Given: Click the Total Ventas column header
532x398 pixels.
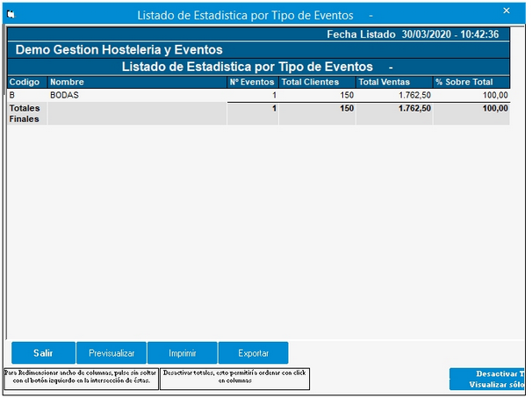Looking at the screenshot, I should [x=394, y=83].
